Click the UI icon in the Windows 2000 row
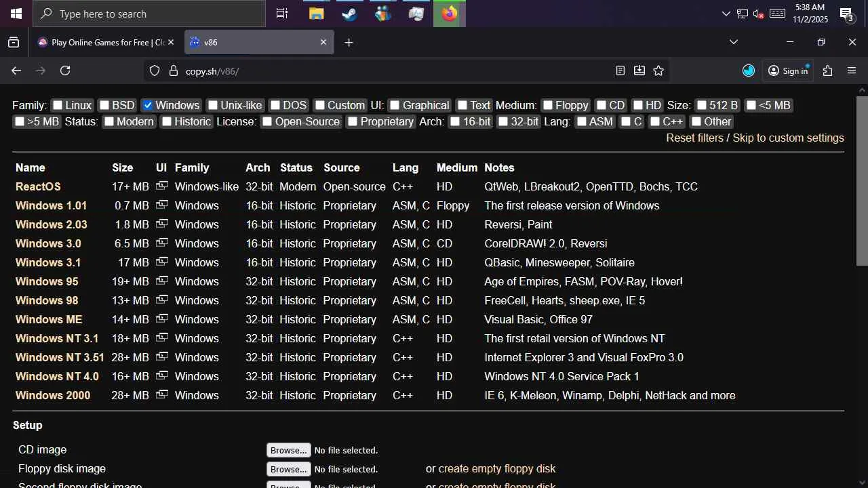 [x=161, y=394]
